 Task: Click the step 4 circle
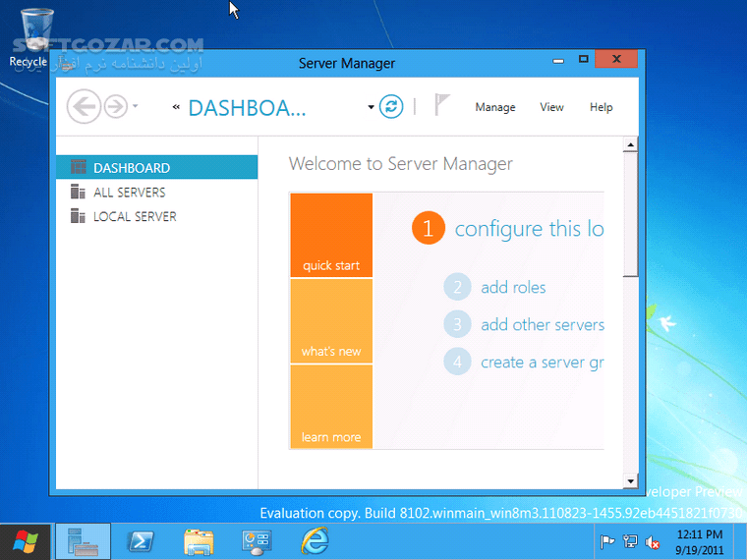457,362
